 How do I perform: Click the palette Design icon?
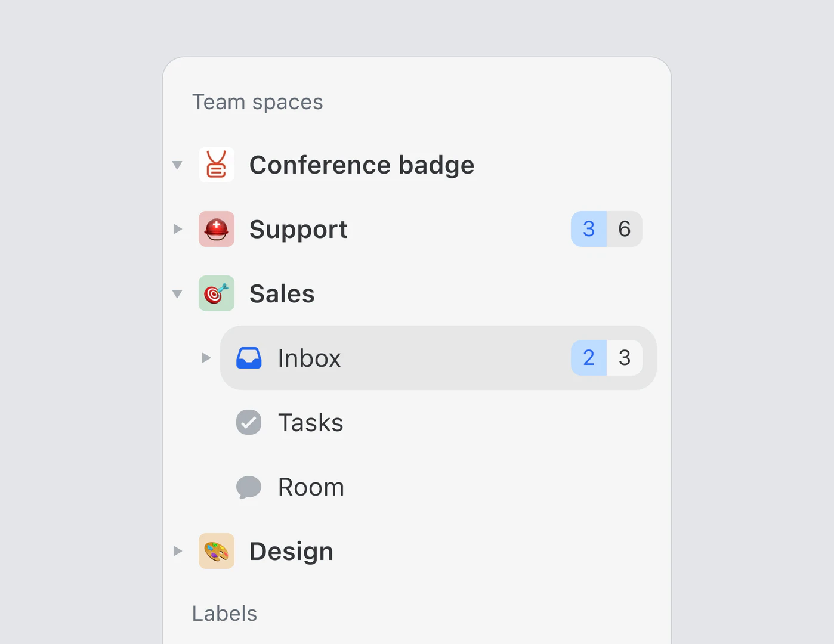[x=217, y=551]
